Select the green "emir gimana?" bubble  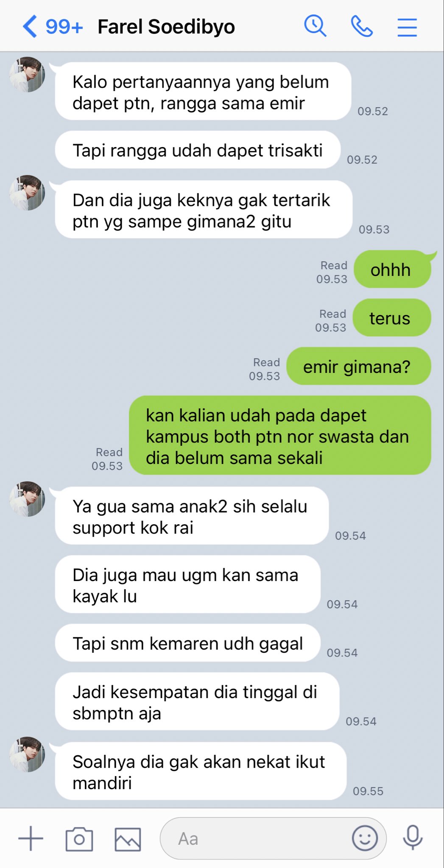(359, 366)
